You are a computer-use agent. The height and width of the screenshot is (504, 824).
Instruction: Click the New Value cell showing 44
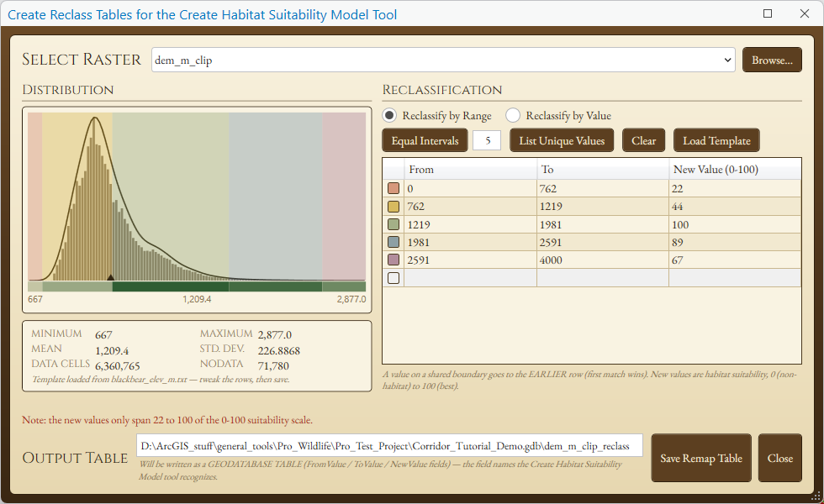735,207
